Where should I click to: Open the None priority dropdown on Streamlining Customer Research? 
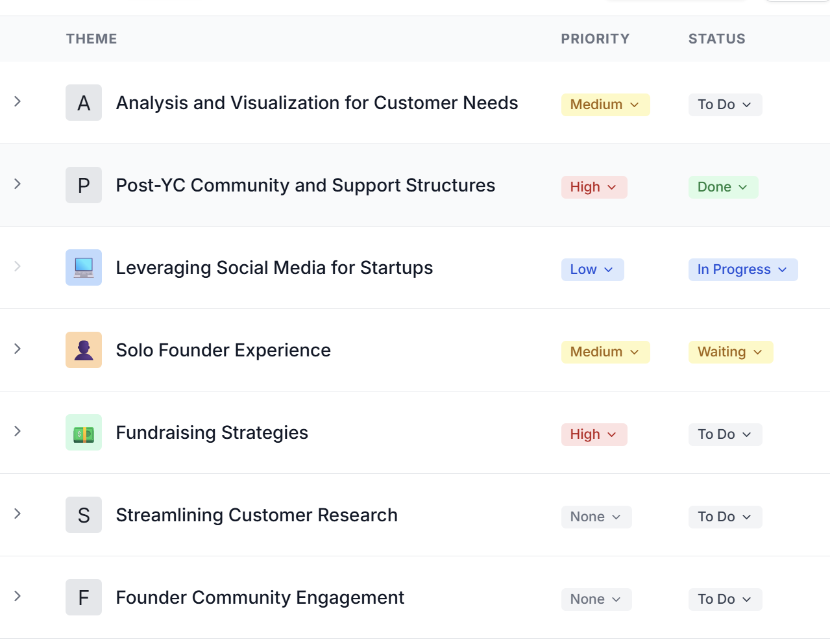pyautogui.click(x=596, y=517)
